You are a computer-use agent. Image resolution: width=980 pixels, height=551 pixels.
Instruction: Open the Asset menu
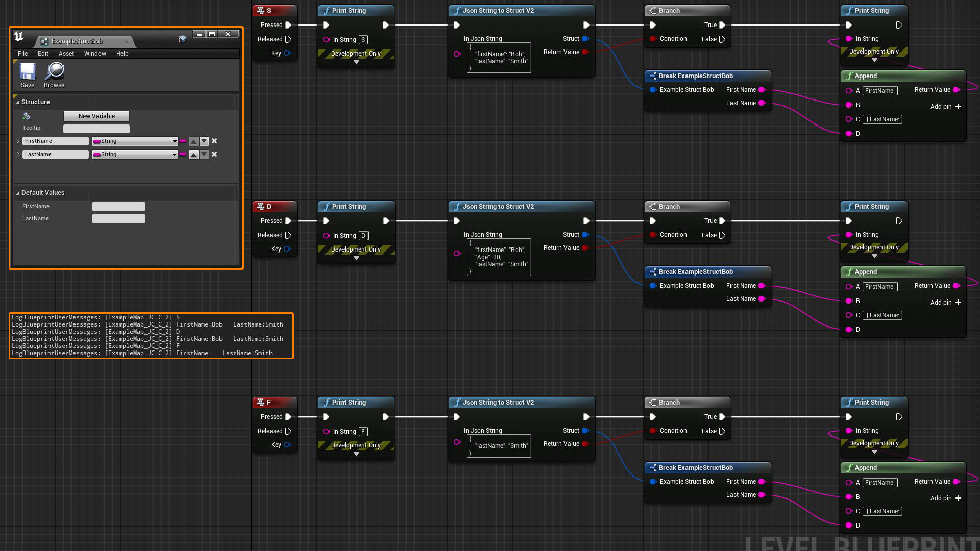pos(66,54)
